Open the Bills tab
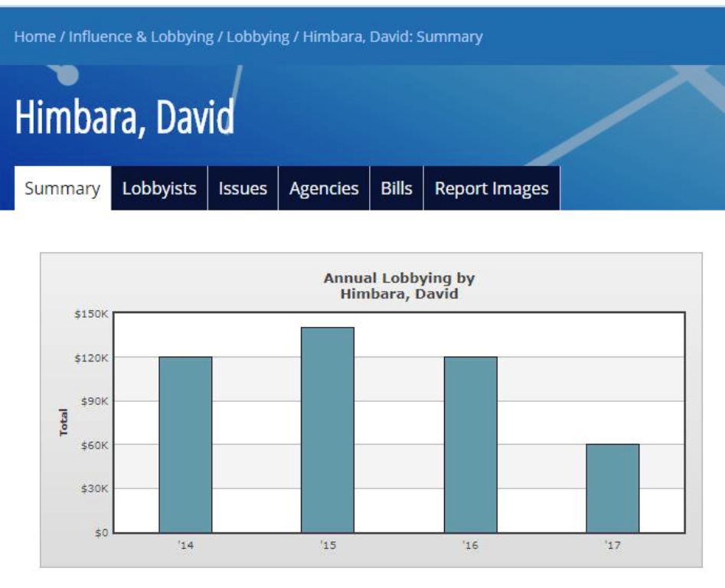Screen dimensions: 725x588 397,188
